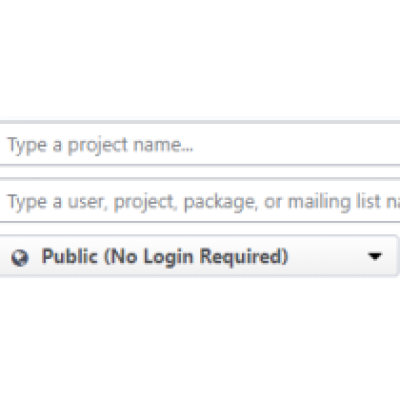This screenshot has width=400, height=400.
Task: Click the dropdown arrow beside Public visibility
Action: click(375, 256)
